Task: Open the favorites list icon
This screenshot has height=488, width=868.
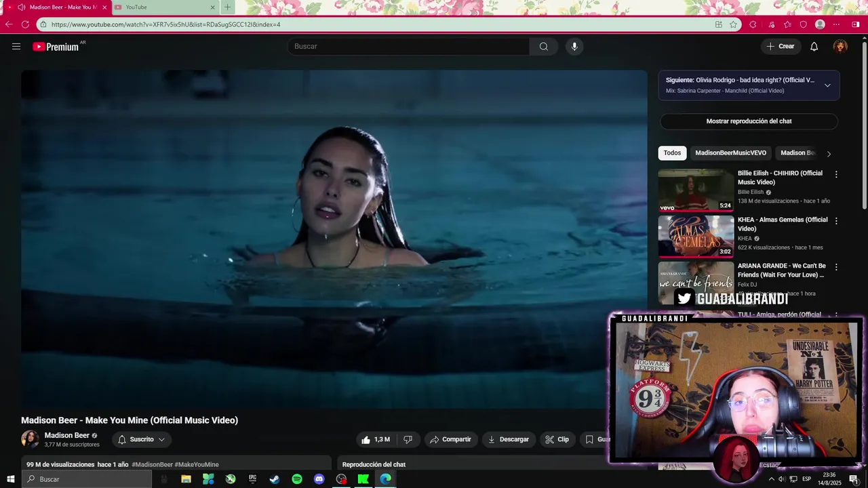Action: [787, 24]
